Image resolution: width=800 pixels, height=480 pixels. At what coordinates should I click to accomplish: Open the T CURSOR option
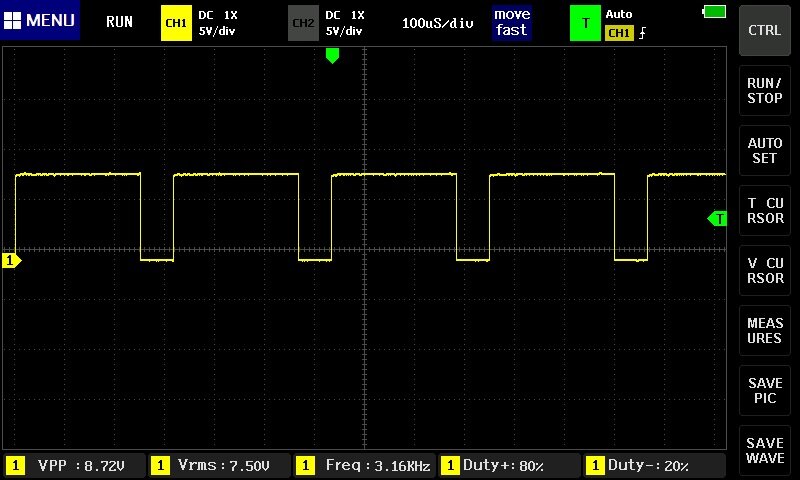click(x=764, y=211)
